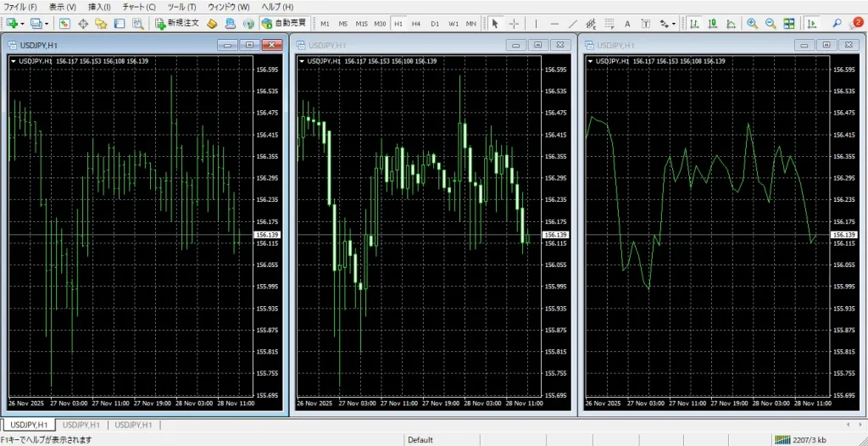Toggle the 自動売買 auto trading button
Image resolution: width=868 pixels, height=446 pixels.
pyautogui.click(x=284, y=24)
